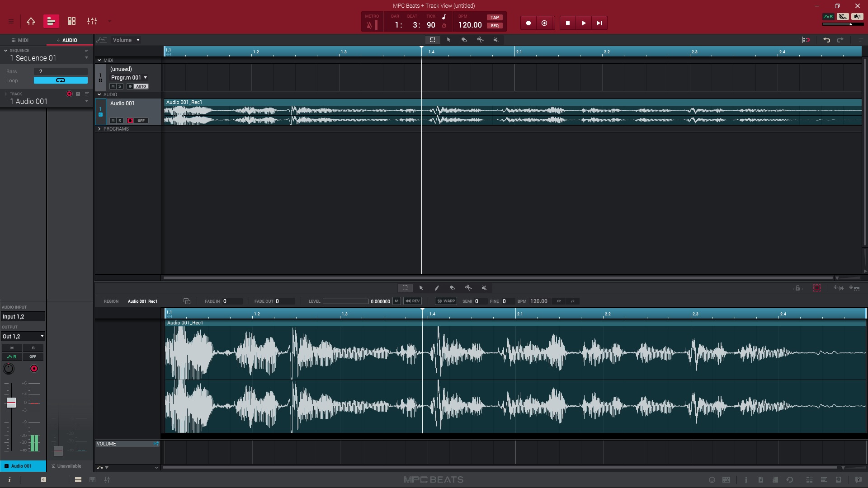The image size is (868, 488).
Task: Stop playback with the Stop button
Action: point(568,23)
